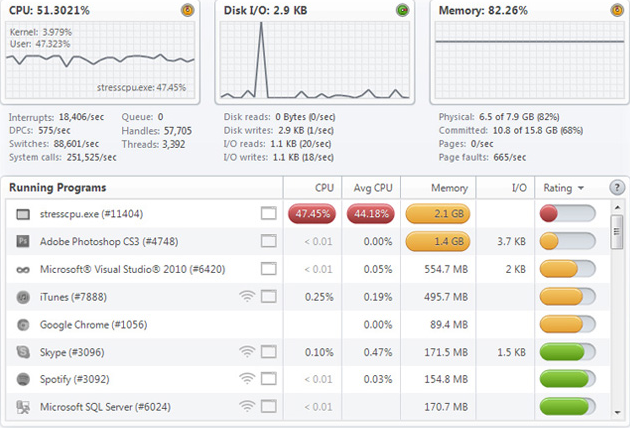Viewport: 630px width, 428px height.
Task: Click the rating bar for Google Chrome
Action: click(x=567, y=324)
